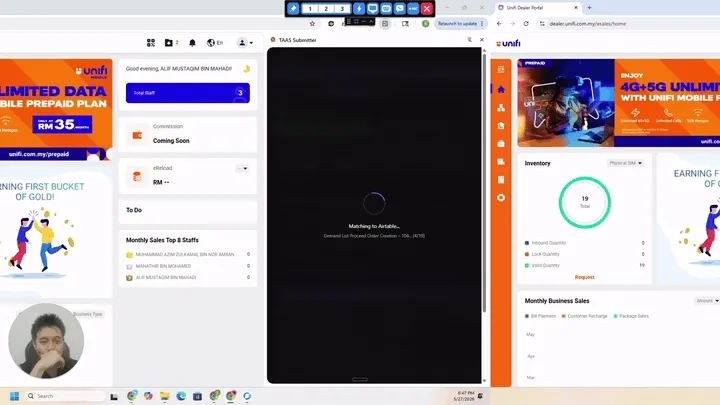Screen dimensions: 720x405
Task: Select screen 2 in floating toolbar
Action: [326, 8]
